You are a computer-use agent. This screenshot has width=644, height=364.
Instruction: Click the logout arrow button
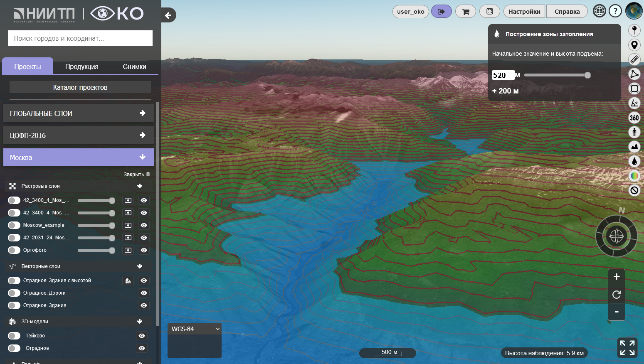pos(441,12)
